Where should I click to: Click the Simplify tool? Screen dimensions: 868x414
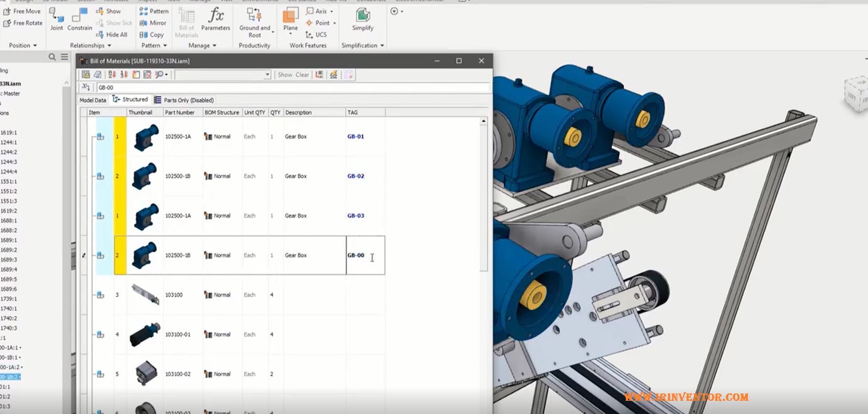click(x=363, y=19)
